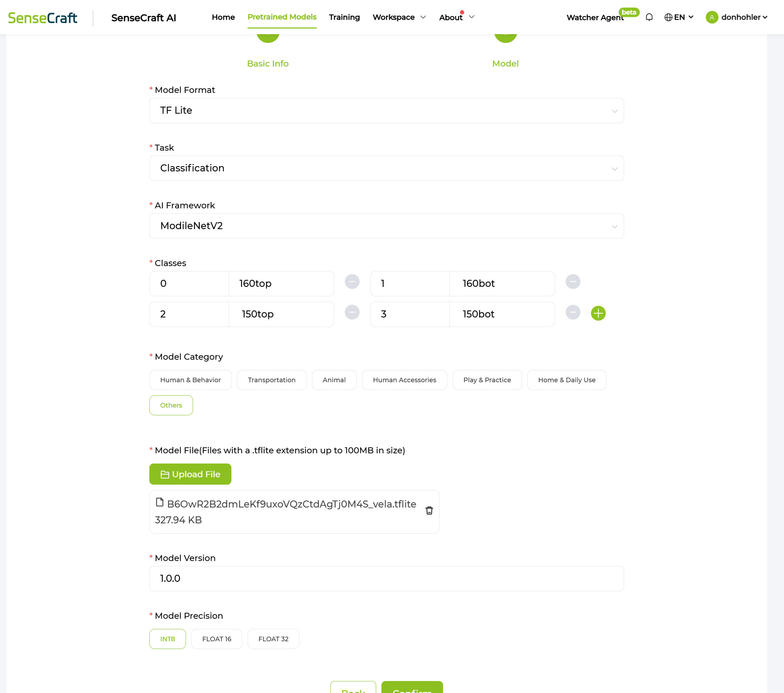Choose Home & Daily Use category
The image size is (784, 693).
[567, 380]
